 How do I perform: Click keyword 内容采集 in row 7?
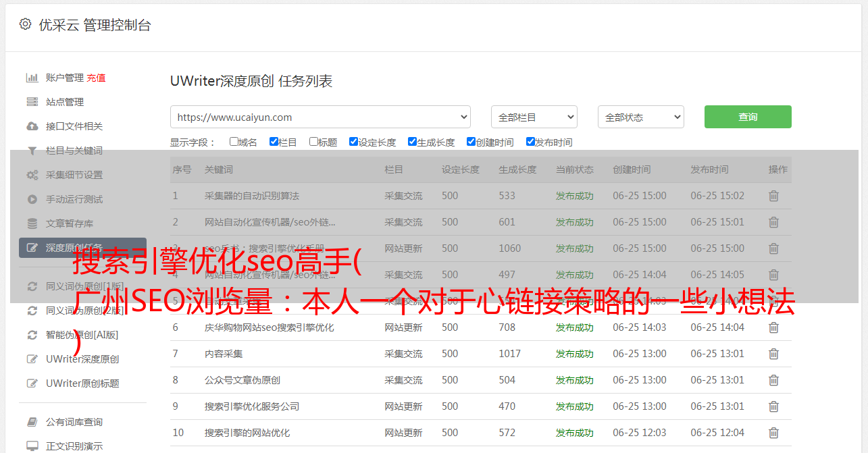pos(224,354)
